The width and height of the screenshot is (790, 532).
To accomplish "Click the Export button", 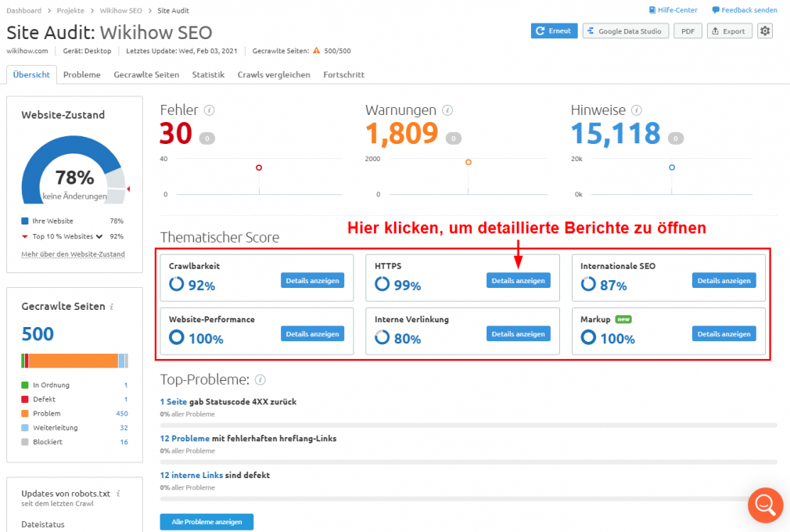I will click(x=730, y=31).
